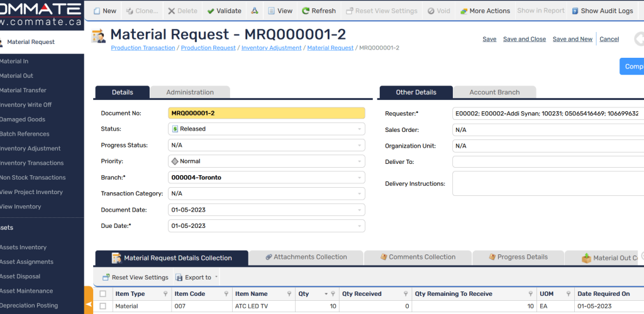
Task: Select the Details tab
Action: tap(123, 92)
